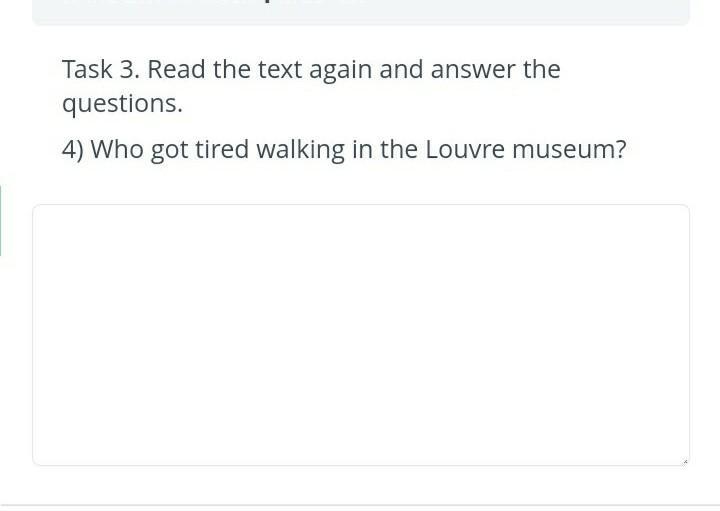The image size is (720, 511).
Task: Click the word "got" in the question
Action: (169, 152)
